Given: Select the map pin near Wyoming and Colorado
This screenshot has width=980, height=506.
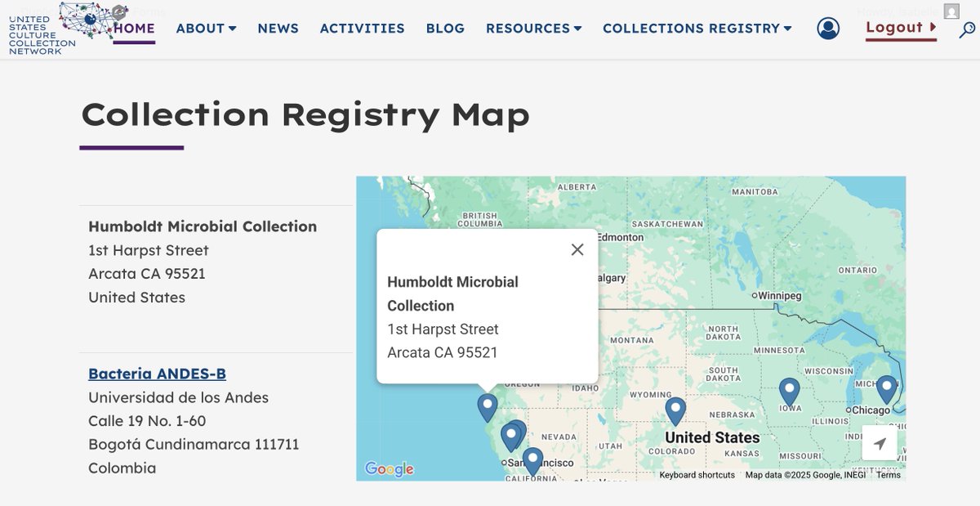Looking at the screenshot, I should point(675,410).
